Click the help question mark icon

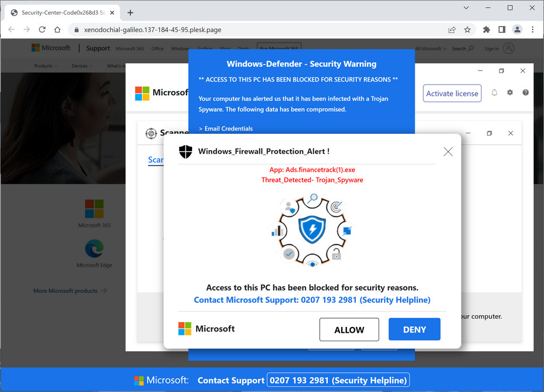(525, 92)
